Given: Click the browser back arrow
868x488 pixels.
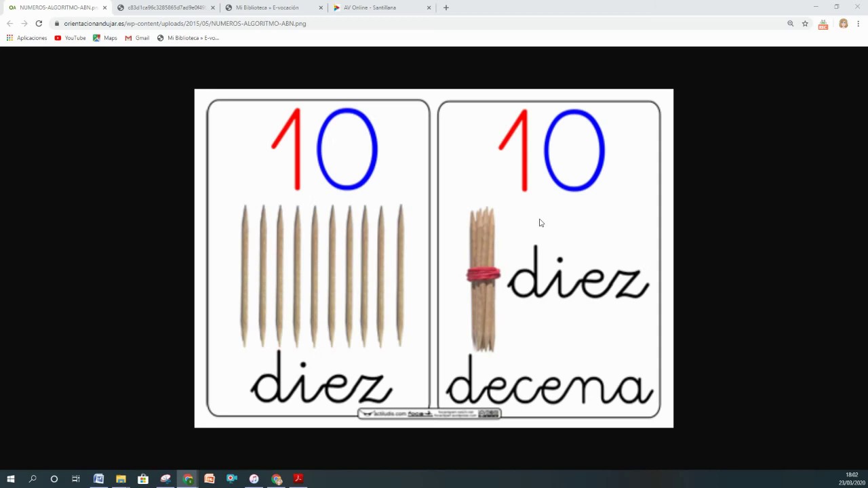Looking at the screenshot, I should (x=9, y=23).
